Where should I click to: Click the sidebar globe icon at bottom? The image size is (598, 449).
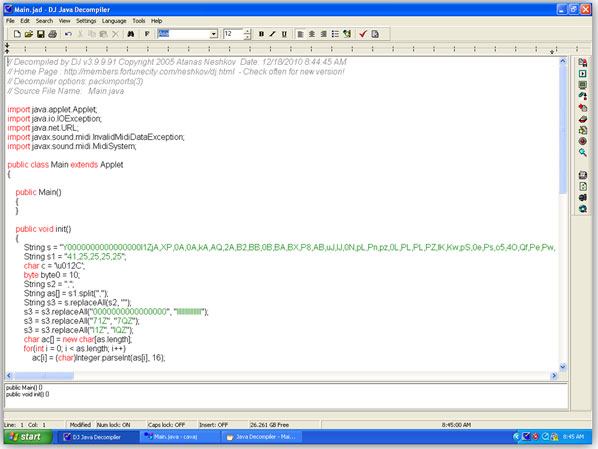(582, 209)
